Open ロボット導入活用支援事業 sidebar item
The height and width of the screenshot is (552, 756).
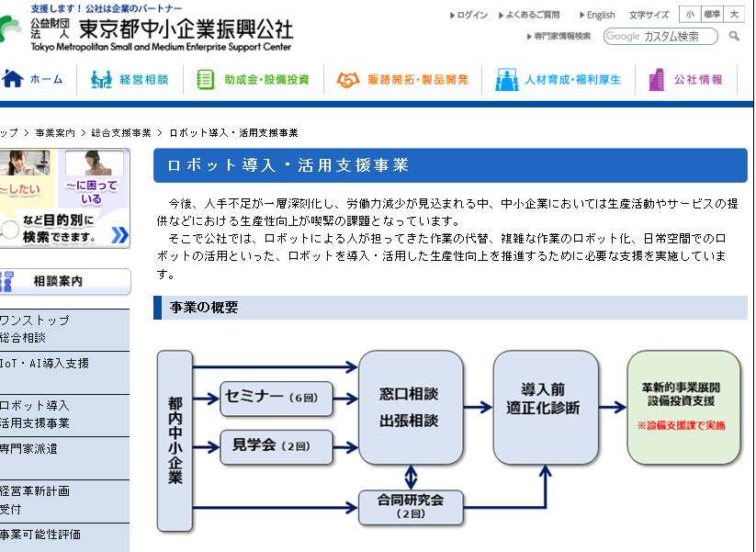[64, 415]
